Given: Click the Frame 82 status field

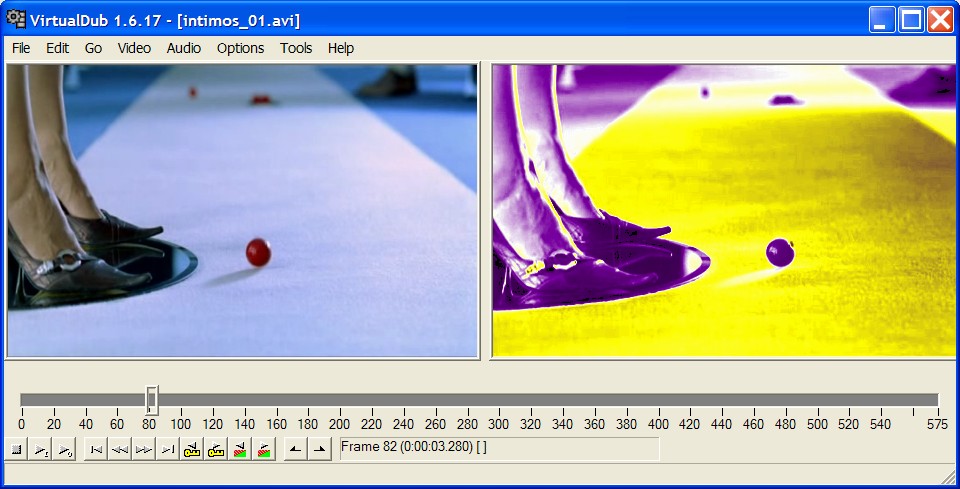Looking at the screenshot, I should tap(500, 449).
